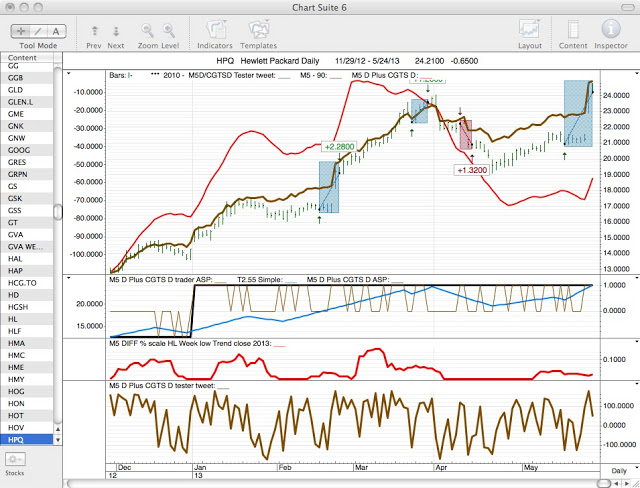Click T2.55 Simple blue legend swatch
This screenshot has height=488, width=640.
[291, 280]
